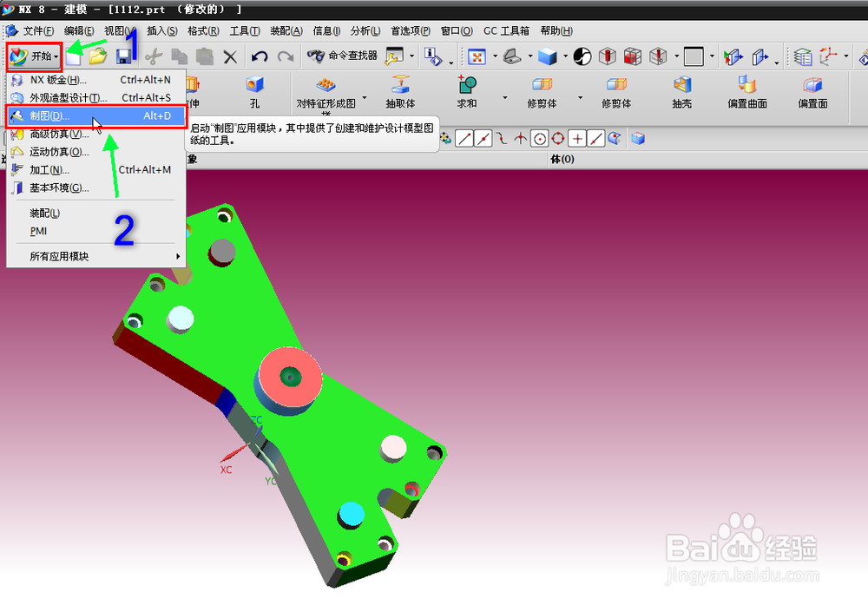Click the plane with green arrow icon
Viewport: 868px width, 605px height.
733,56
